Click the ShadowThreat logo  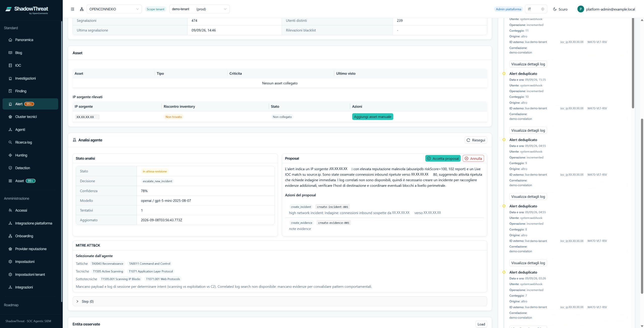[27, 10]
